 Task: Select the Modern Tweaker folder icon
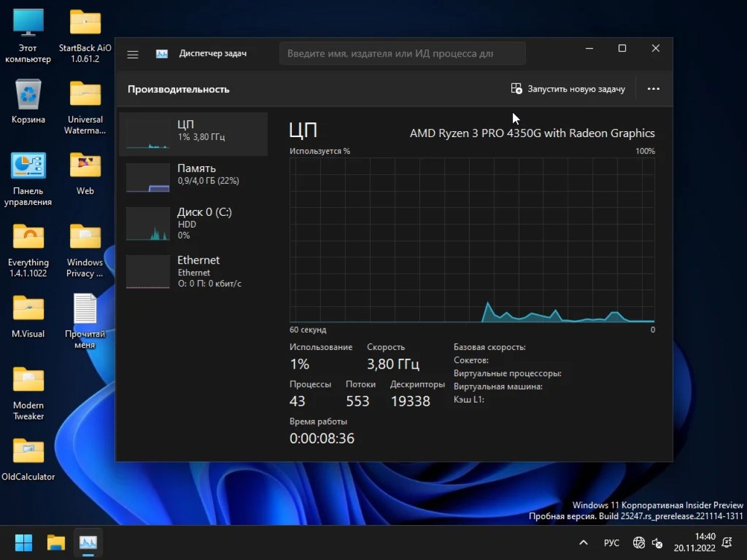28,393
